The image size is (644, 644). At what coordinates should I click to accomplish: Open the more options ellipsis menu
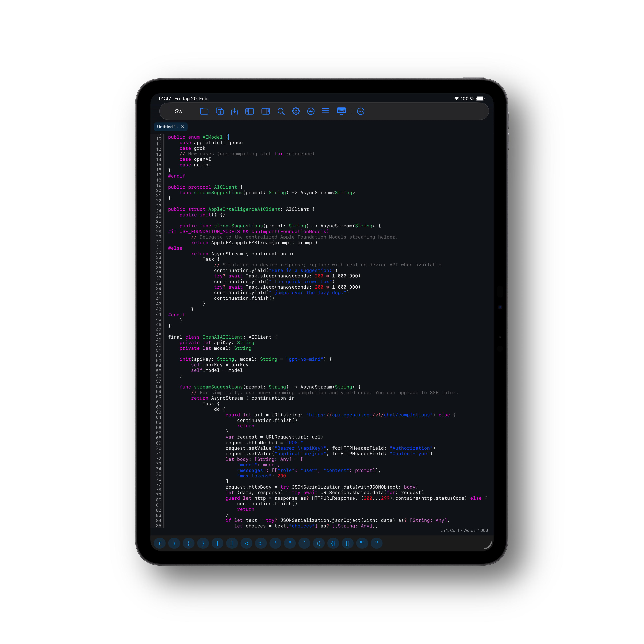361,111
